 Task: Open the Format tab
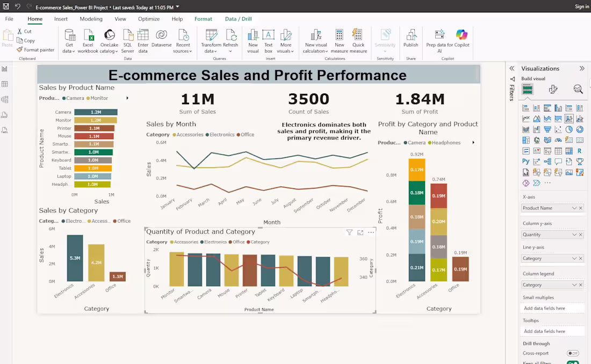point(203,19)
